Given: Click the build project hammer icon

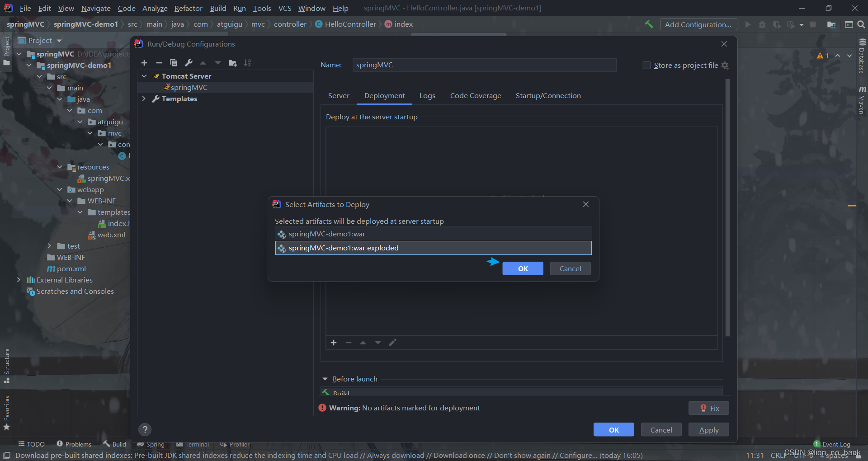Looking at the screenshot, I should click(x=649, y=24).
